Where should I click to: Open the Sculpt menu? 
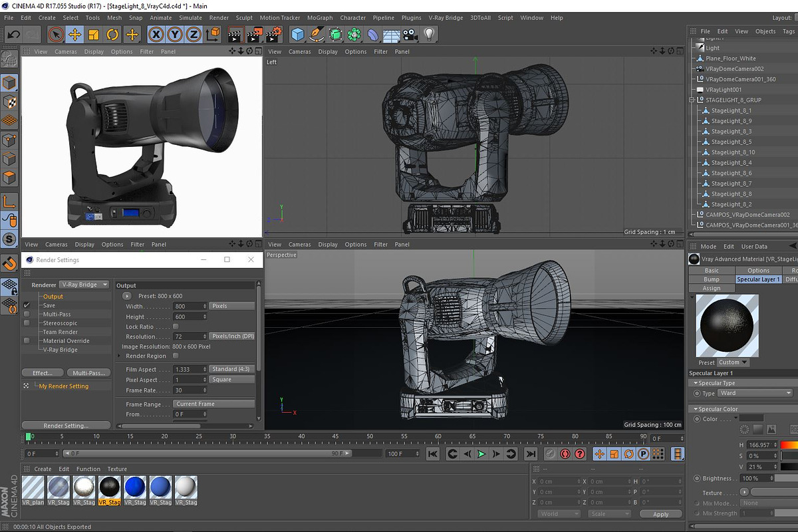[244, 18]
